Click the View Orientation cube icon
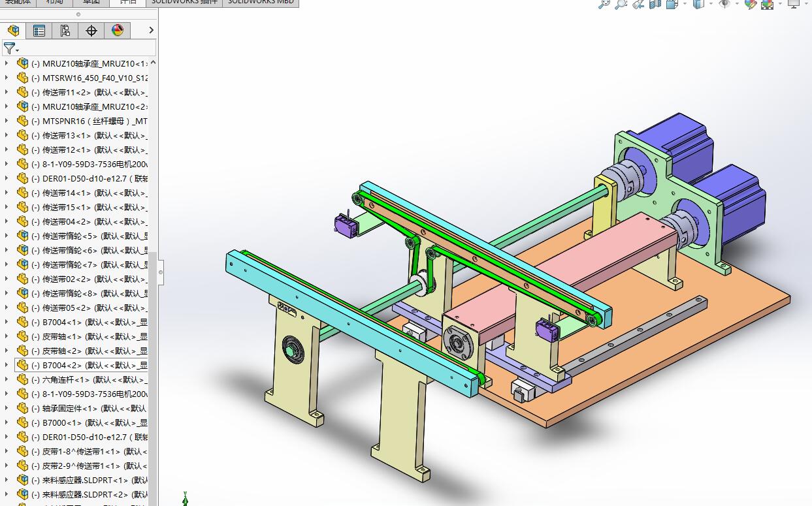This screenshot has width=812, height=506. click(x=673, y=4)
